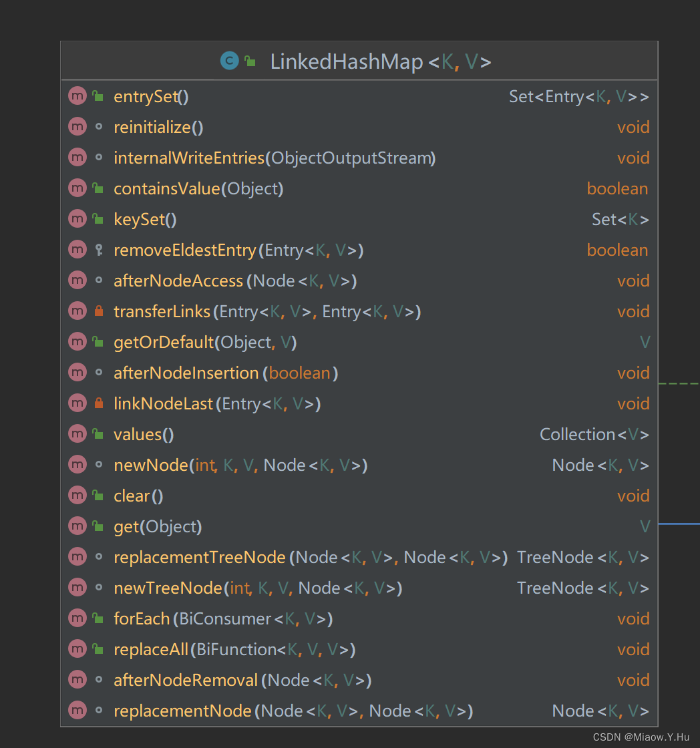Click the blue class icon in the LinkedHashMap header
Screen dimensions: 700x748
[229, 61]
